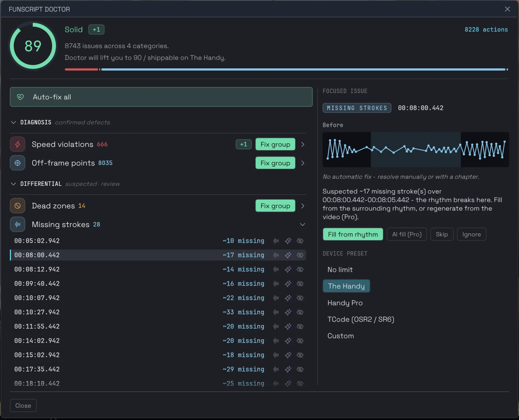Click the Speed violations lightning icon

(x=17, y=144)
